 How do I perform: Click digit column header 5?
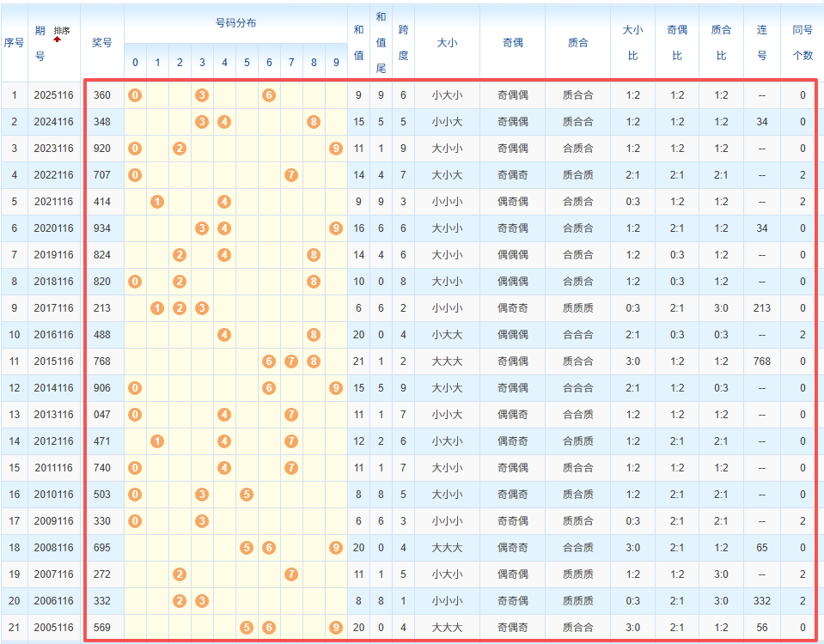(247, 63)
